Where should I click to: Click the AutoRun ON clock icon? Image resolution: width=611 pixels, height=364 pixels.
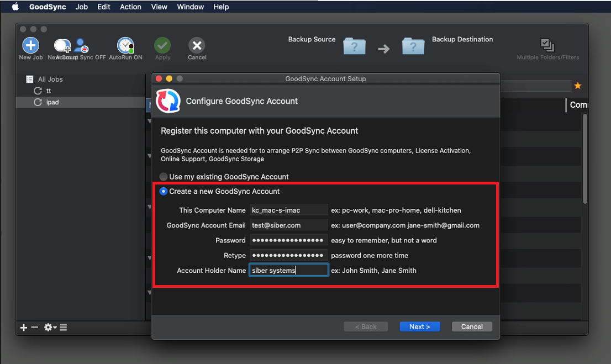pyautogui.click(x=125, y=46)
